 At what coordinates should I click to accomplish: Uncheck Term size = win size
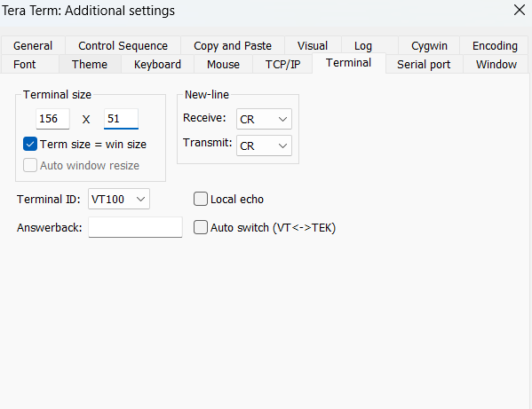(30, 144)
